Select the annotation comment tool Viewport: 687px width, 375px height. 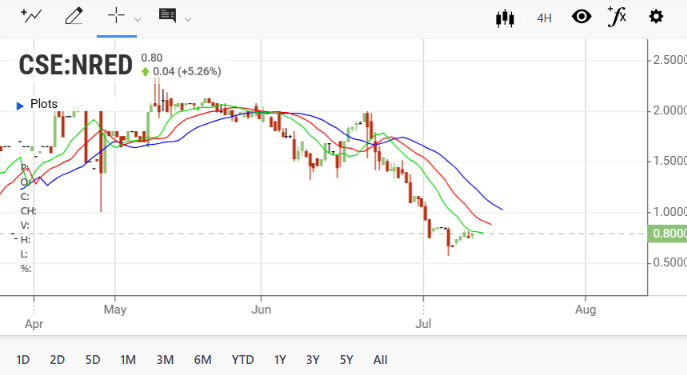coord(167,16)
